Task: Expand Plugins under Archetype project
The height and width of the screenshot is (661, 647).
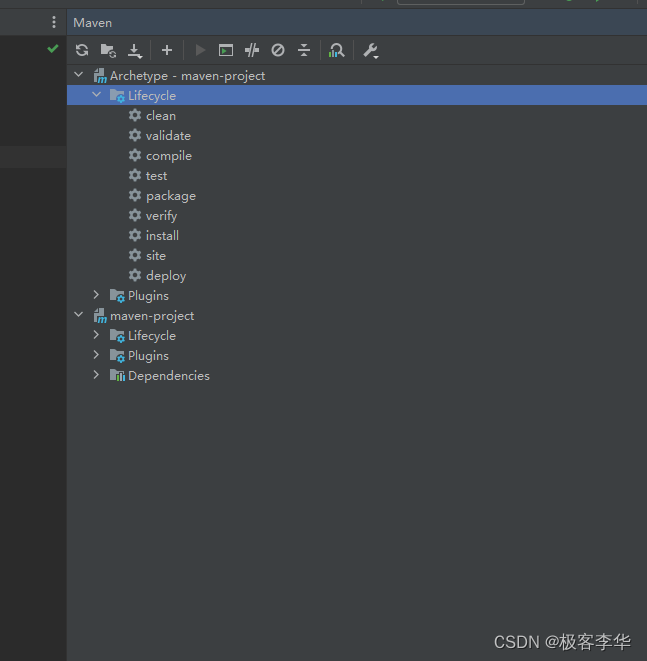Action: tap(97, 295)
